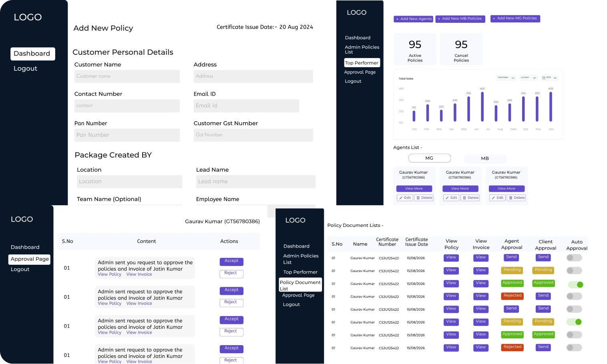Screen dimensions: 607x364
Task: Click the Customer Name input field
Action: pos(127,76)
